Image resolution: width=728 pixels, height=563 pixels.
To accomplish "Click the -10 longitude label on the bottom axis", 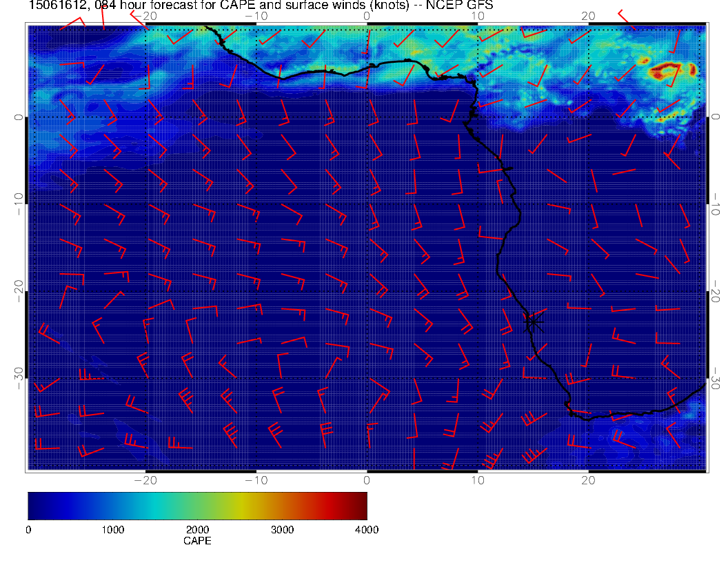I will [x=256, y=480].
